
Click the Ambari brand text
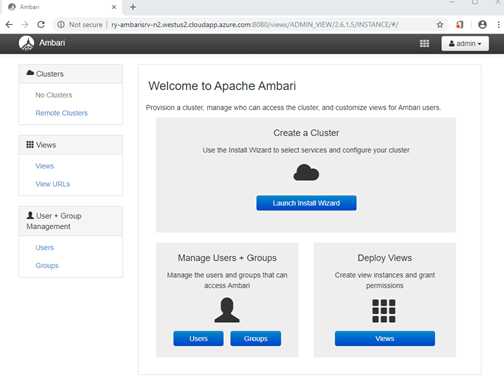point(52,43)
